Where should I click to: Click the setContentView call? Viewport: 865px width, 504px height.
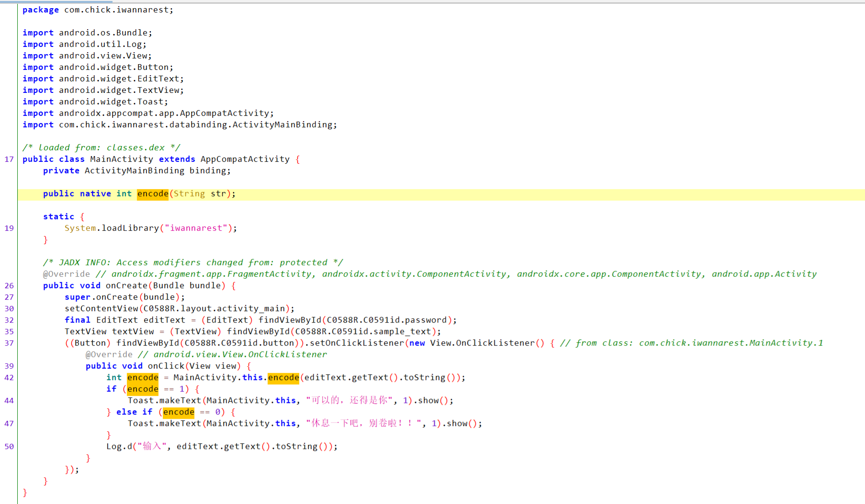coord(101,309)
